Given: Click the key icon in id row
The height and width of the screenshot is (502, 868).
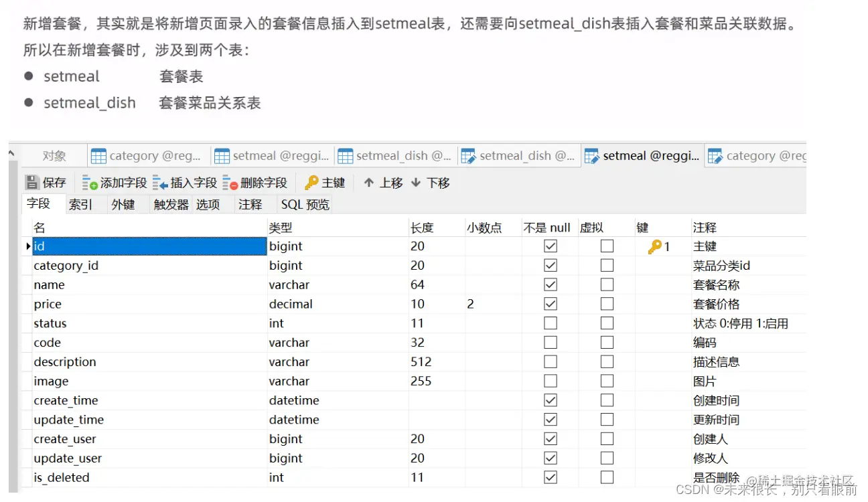Looking at the screenshot, I should coord(655,247).
